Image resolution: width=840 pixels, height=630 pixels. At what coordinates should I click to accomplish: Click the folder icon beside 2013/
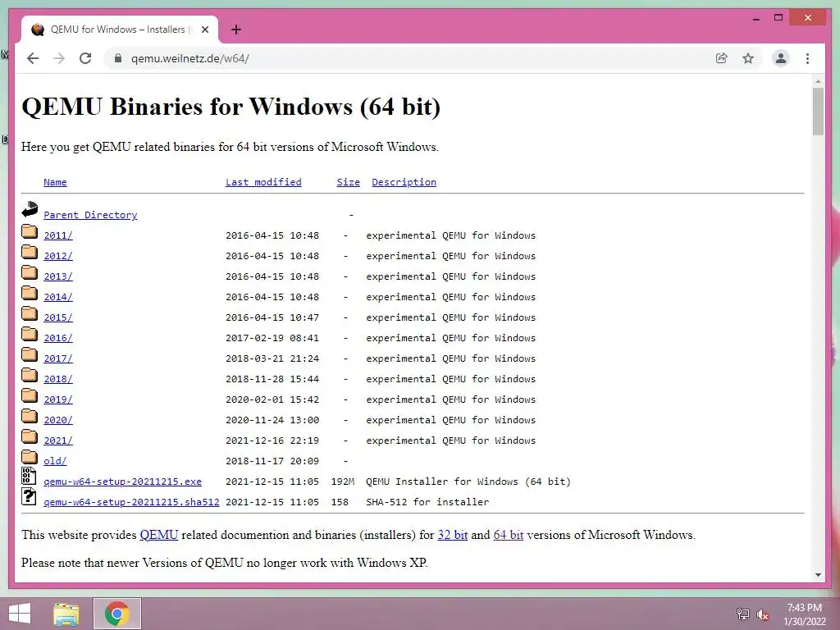(x=30, y=272)
